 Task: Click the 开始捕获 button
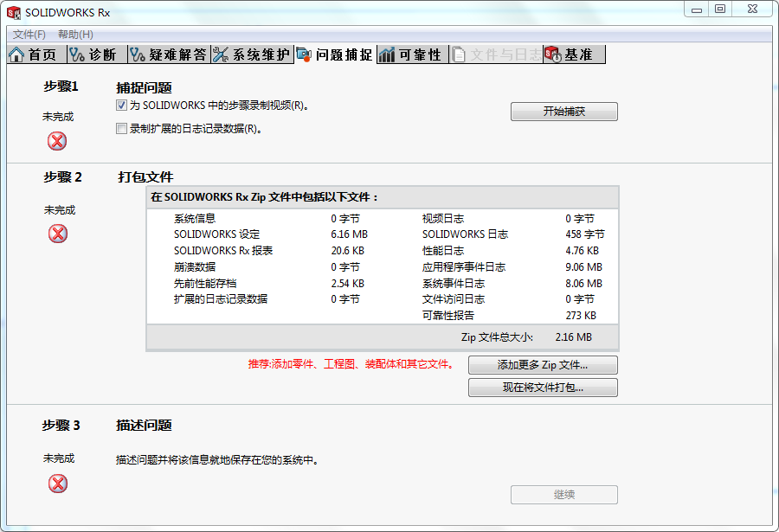(x=563, y=112)
